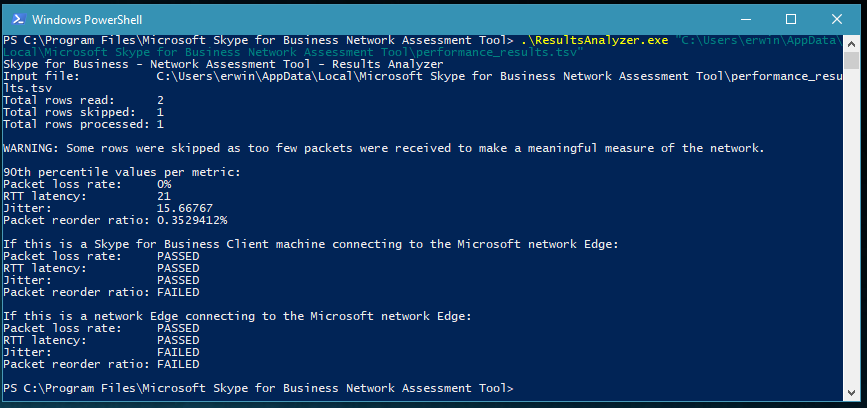Click the scrollbar down arrow
The image size is (867, 408).
[851, 393]
